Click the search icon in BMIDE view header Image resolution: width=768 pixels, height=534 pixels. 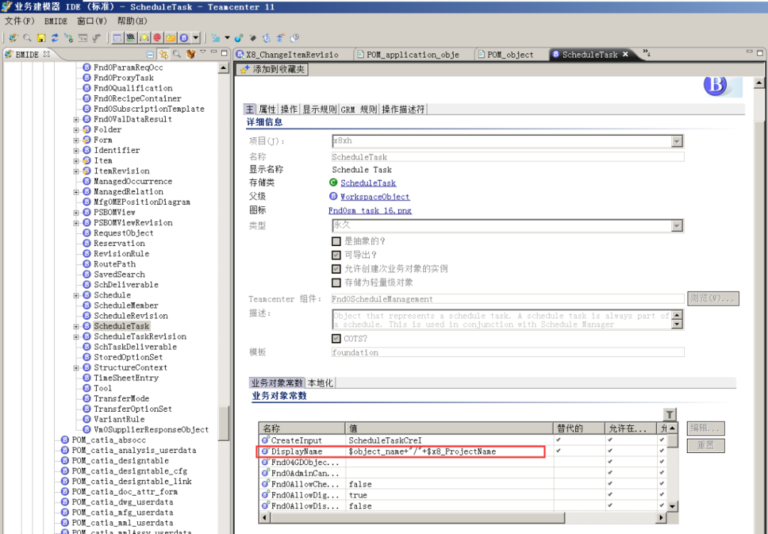point(177,54)
